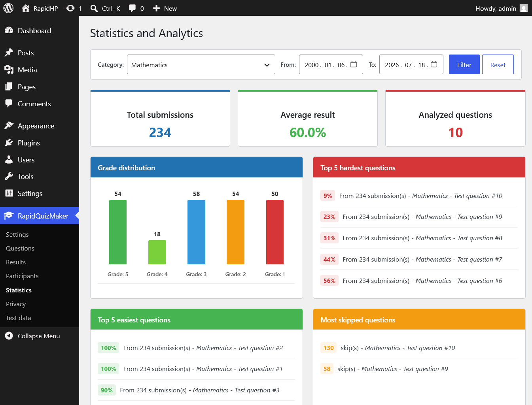Click the 58 skips badge
Image resolution: width=532 pixels, height=405 pixels.
click(x=327, y=369)
